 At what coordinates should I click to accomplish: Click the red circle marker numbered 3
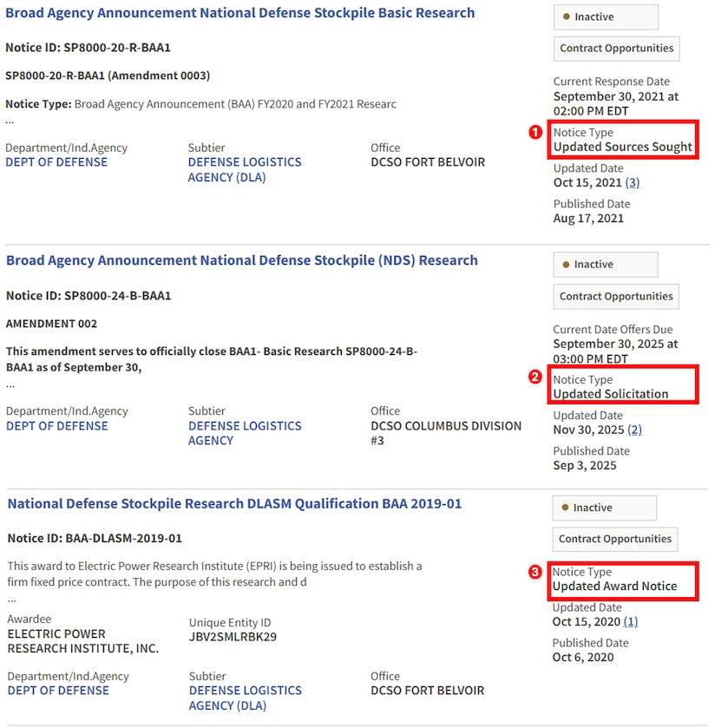pyautogui.click(x=536, y=573)
